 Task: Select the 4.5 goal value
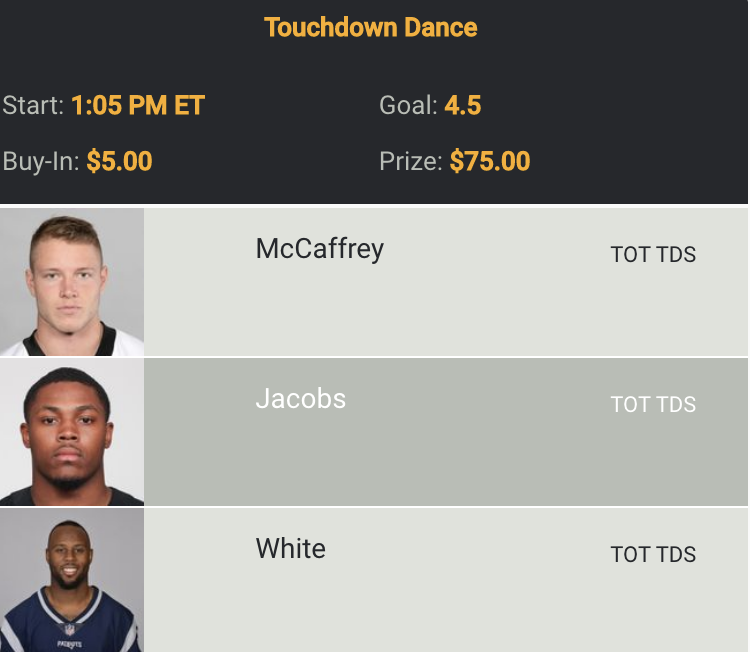[463, 105]
